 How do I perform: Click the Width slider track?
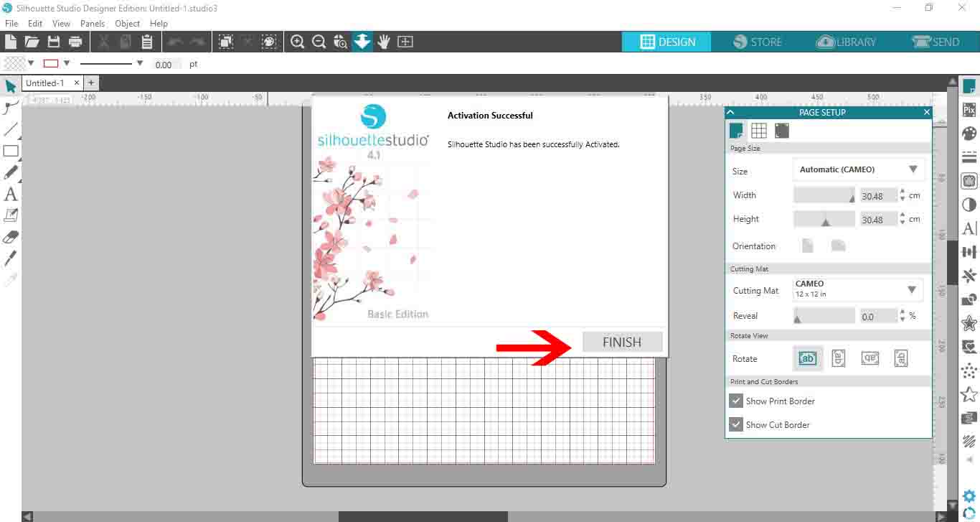tap(824, 195)
